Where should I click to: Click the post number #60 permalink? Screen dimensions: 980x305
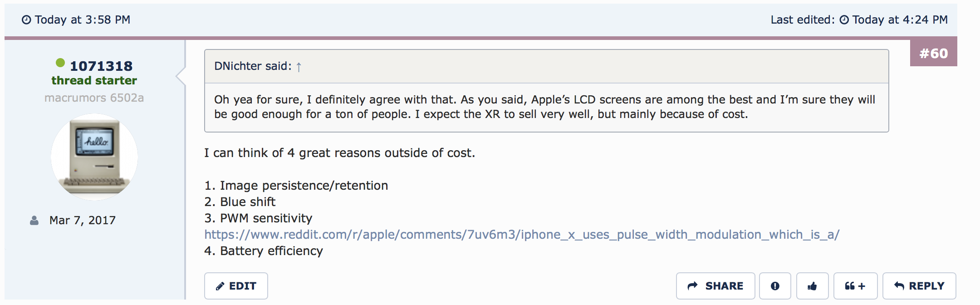pyautogui.click(x=933, y=54)
